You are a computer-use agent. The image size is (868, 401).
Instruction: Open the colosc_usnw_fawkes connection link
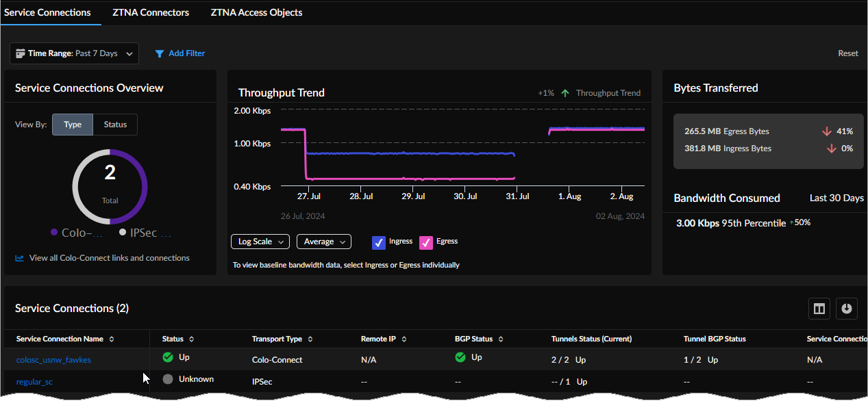[53, 360]
